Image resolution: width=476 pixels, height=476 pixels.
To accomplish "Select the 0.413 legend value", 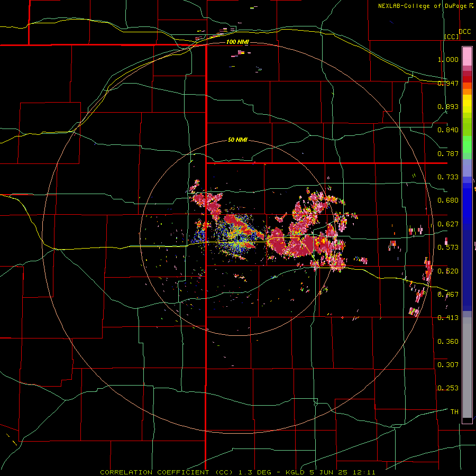I will click(x=448, y=318).
